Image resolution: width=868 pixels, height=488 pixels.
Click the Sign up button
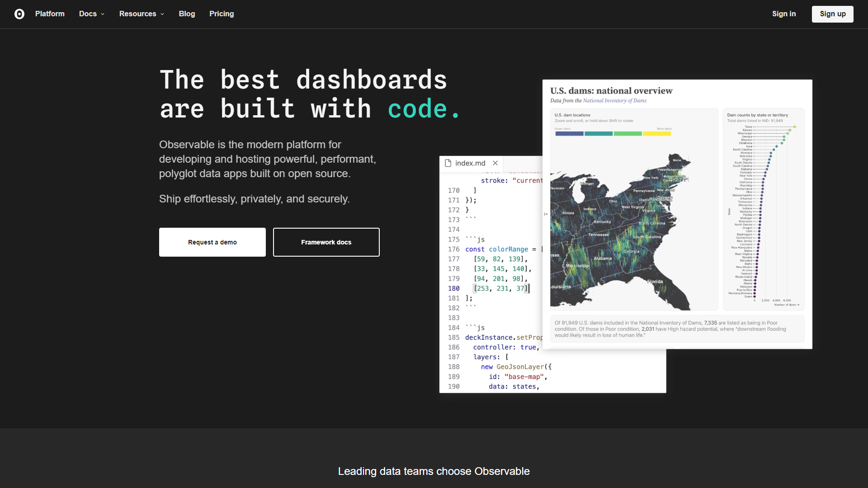tap(832, 14)
